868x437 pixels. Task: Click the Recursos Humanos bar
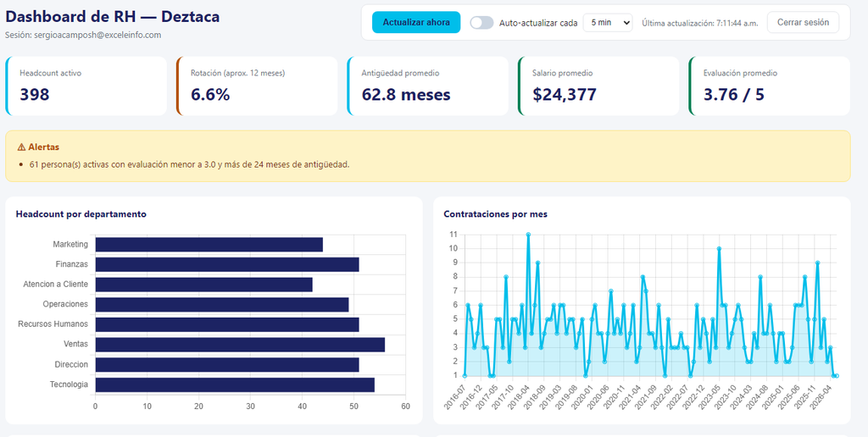pyautogui.click(x=227, y=324)
